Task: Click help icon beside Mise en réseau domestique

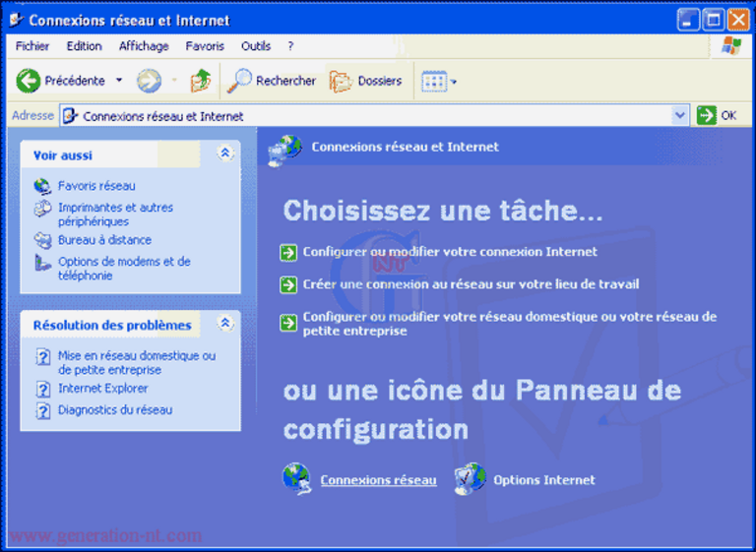Action: (43, 357)
